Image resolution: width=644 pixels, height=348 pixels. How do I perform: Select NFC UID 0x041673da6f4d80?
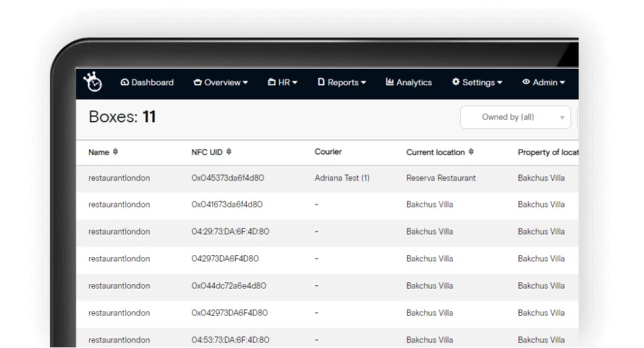[226, 204]
